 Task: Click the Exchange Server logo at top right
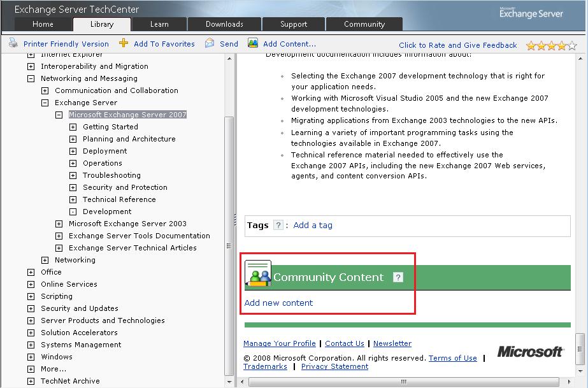coord(531,13)
